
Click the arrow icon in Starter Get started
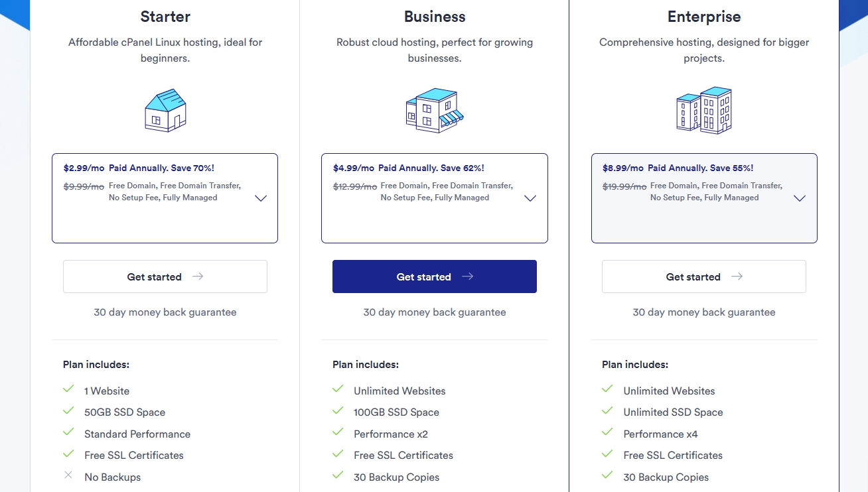pos(198,277)
